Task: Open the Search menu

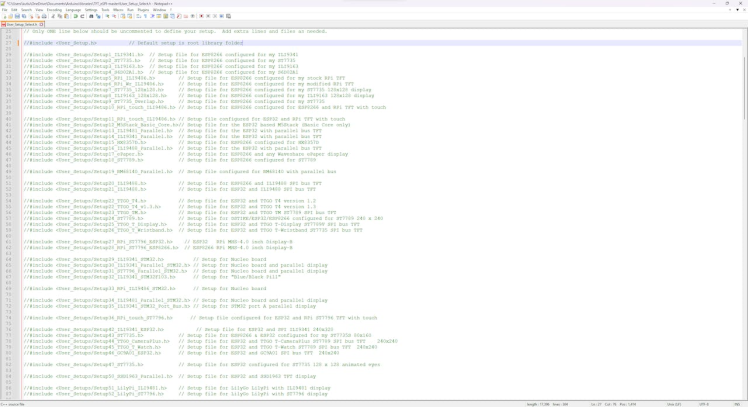Action: point(26,10)
